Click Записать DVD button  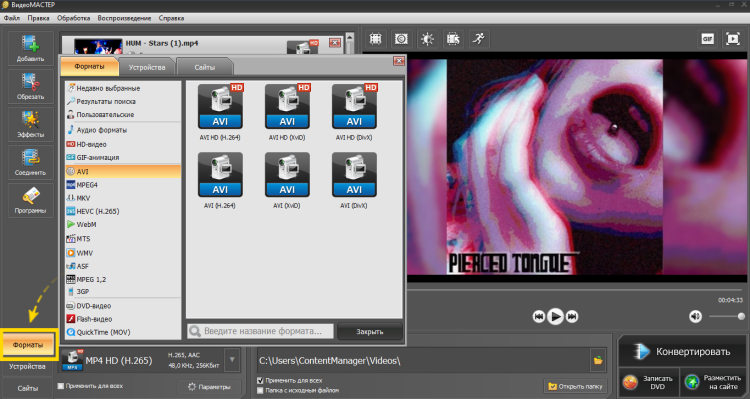pyautogui.click(x=648, y=382)
